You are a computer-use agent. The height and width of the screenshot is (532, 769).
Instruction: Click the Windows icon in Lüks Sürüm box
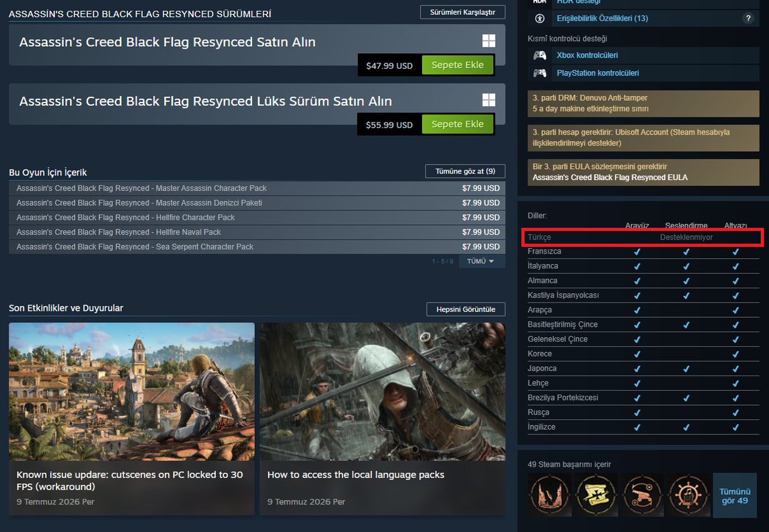(x=489, y=100)
